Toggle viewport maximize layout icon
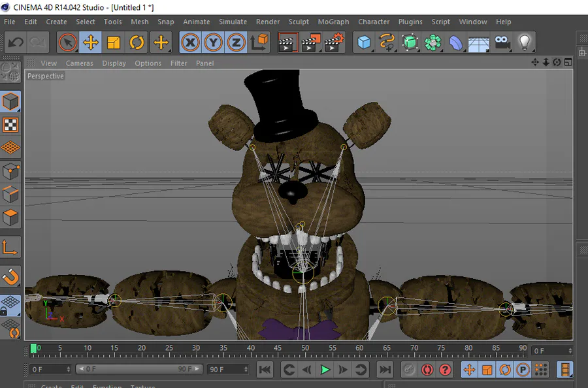The image size is (588, 388). click(568, 62)
